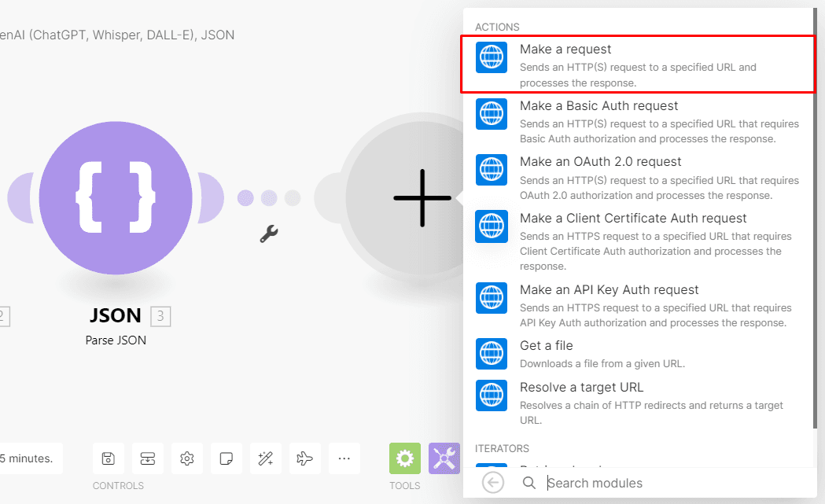825x504 pixels.
Task: Click the auto-align magic wand icon
Action: (x=266, y=458)
